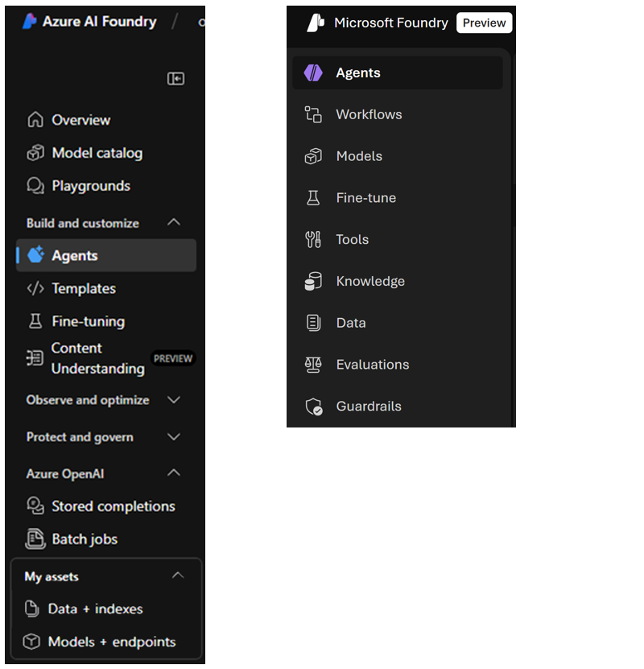The height and width of the screenshot is (669, 644).
Task: Click the Preview badge beside Microsoft Foundry
Action: point(484,23)
